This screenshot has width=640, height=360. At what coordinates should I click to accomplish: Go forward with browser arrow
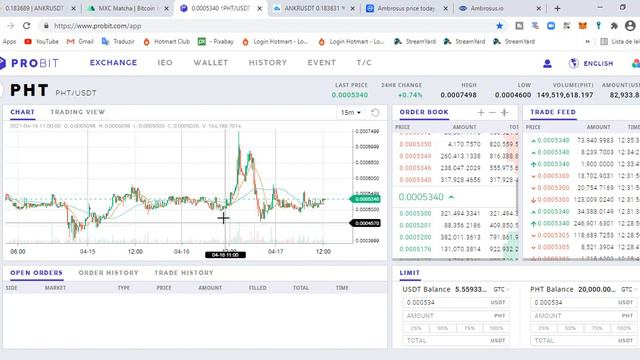(11, 26)
